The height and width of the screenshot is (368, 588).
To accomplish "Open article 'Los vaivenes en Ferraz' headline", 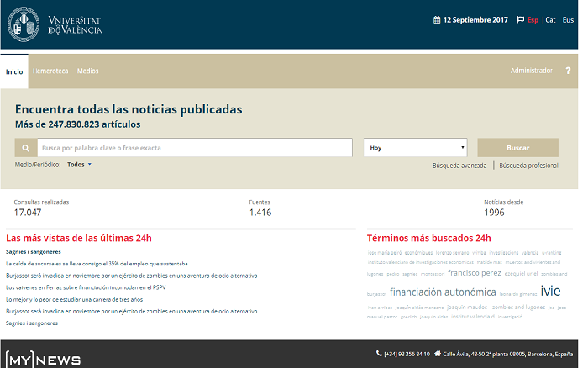I will tap(86, 287).
